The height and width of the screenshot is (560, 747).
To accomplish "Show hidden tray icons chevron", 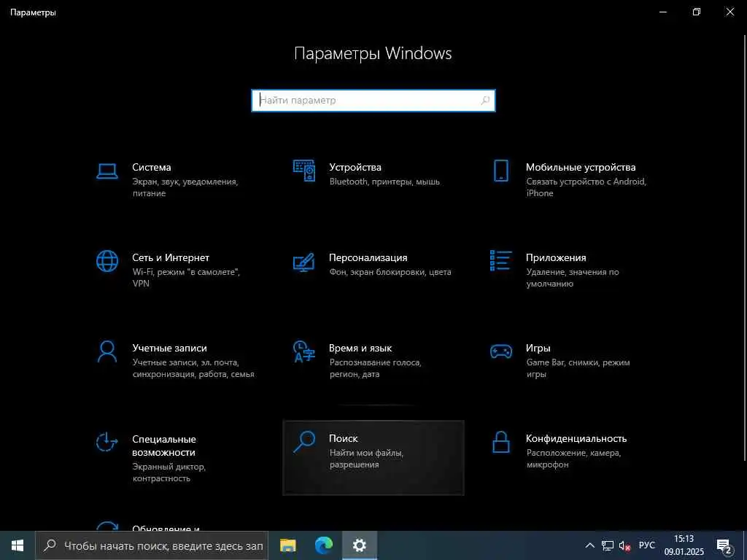I will point(589,545).
